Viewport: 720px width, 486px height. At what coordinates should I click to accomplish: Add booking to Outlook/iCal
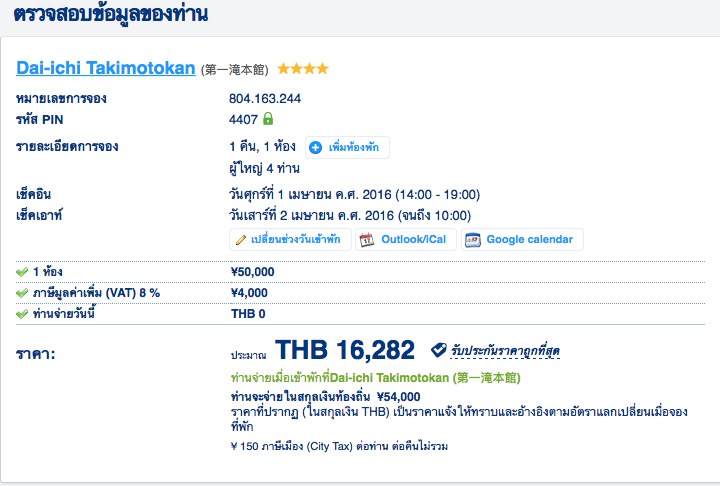[415, 240]
